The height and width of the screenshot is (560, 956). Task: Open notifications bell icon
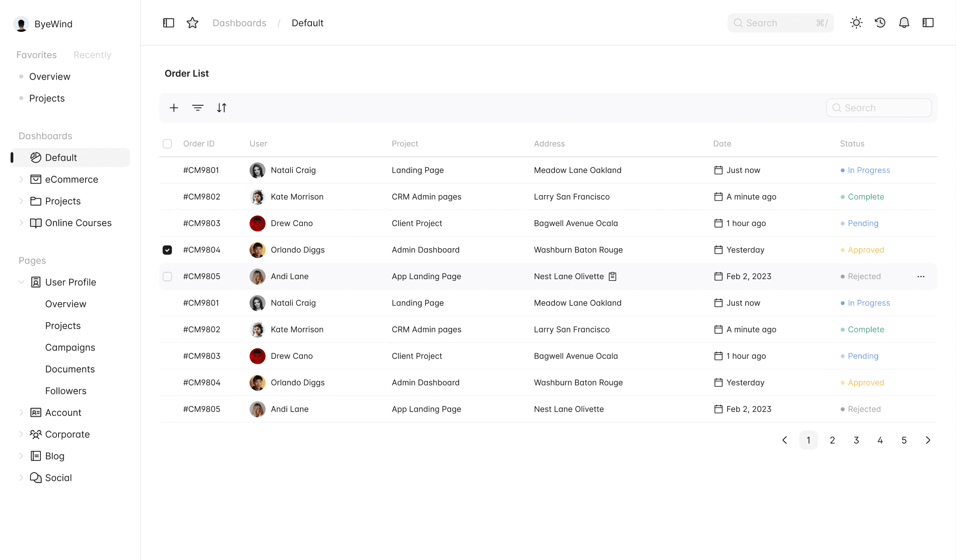(x=904, y=23)
